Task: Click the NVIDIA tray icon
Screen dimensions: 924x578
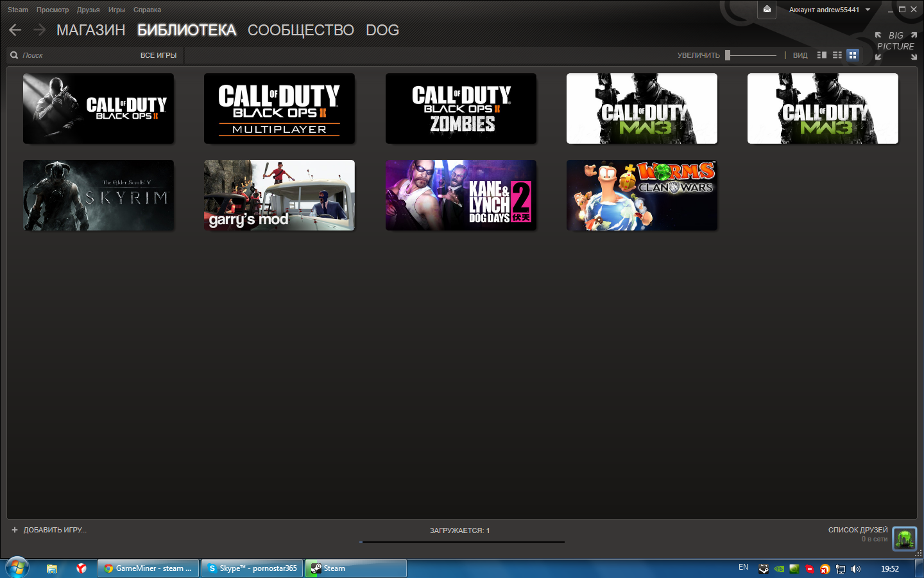Action: click(779, 568)
